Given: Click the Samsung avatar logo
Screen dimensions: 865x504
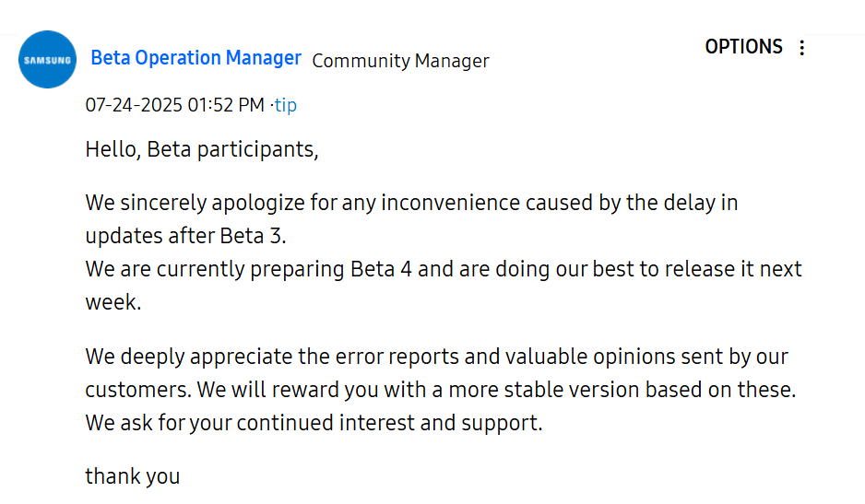Looking at the screenshot, I should [x=47, y=60].
